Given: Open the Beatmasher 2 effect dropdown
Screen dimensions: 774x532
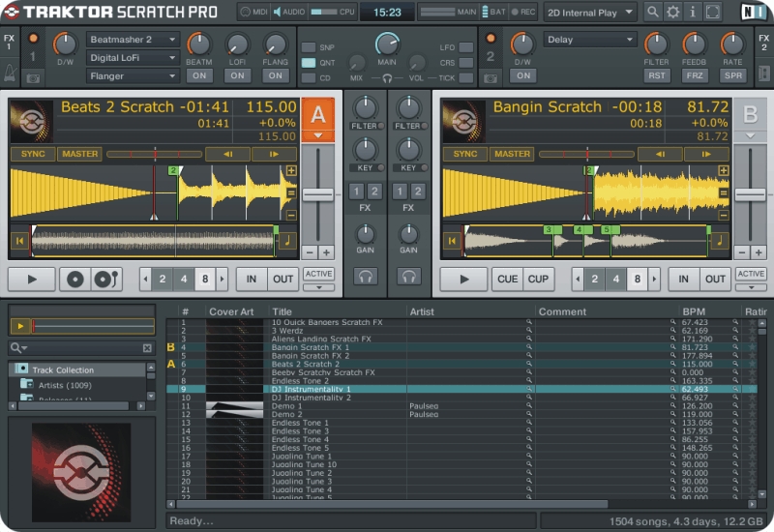Looking at the screenshot, I should 133,40.
